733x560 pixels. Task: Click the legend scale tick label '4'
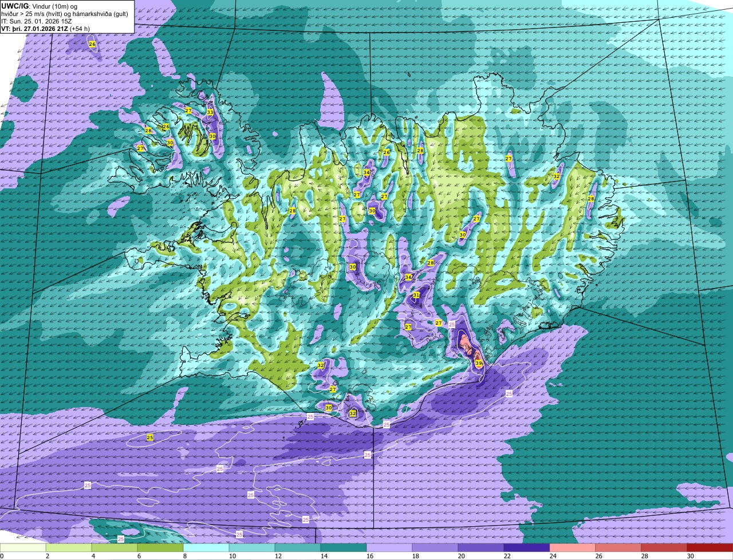(93, 556)
